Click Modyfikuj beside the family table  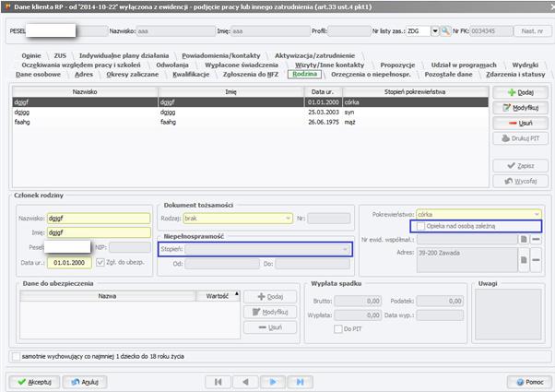point(520,108)
